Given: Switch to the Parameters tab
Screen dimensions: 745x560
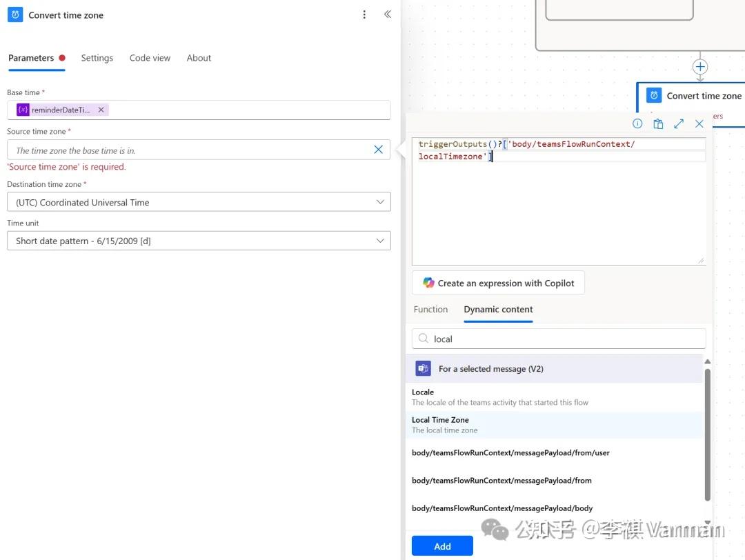Looking at the screenshot, I should pos(37,58).
